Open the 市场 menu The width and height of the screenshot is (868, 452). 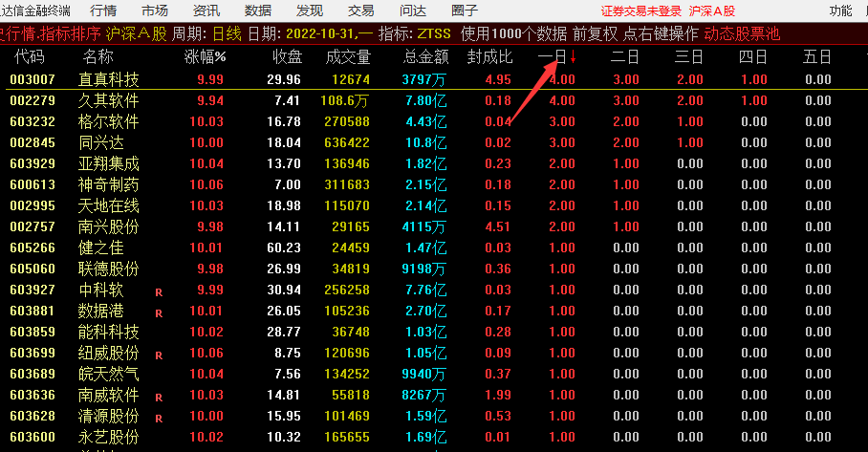155,11
